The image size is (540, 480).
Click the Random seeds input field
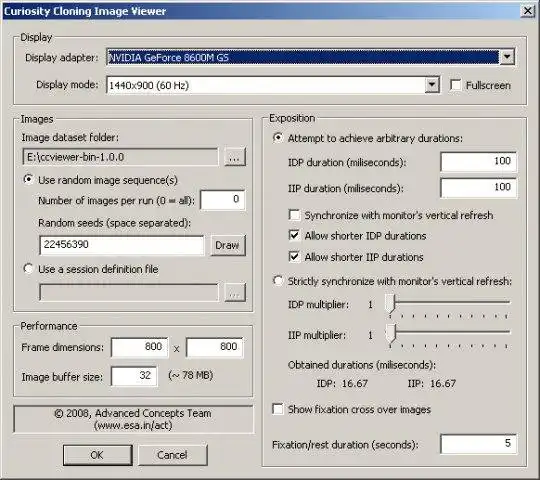pyautogui.click(x=122, y=245)
